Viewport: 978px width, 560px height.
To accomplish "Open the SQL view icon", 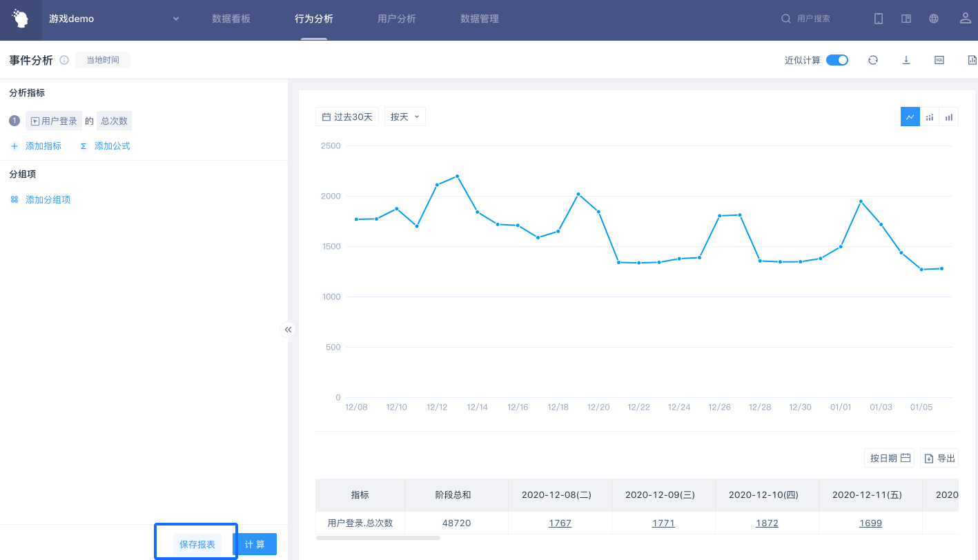I will click(x=939, y=60).
